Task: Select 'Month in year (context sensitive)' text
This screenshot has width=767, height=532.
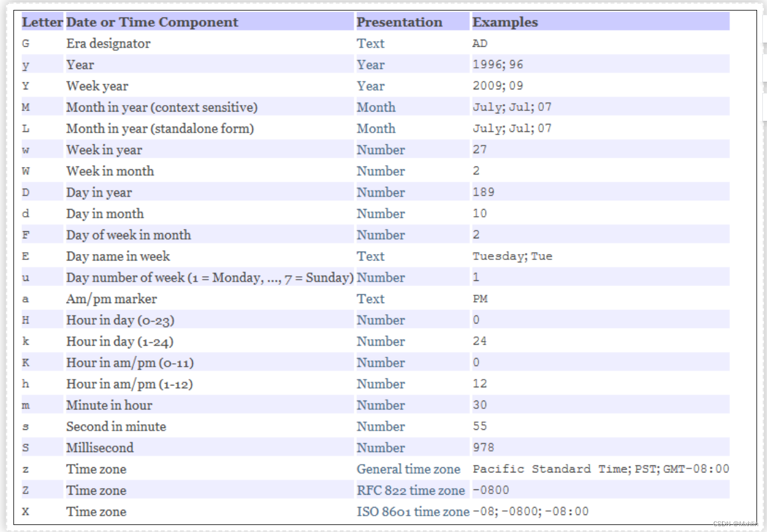Action: tap(162, 107)
